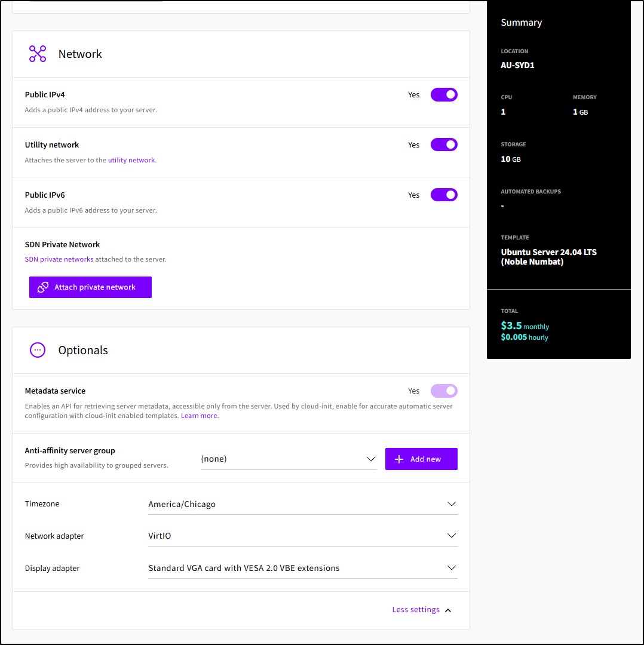The height and width of the screenshot is (645, 644).
Task: Click the Network section nodes icon
Action: click(x=38, y=54)
